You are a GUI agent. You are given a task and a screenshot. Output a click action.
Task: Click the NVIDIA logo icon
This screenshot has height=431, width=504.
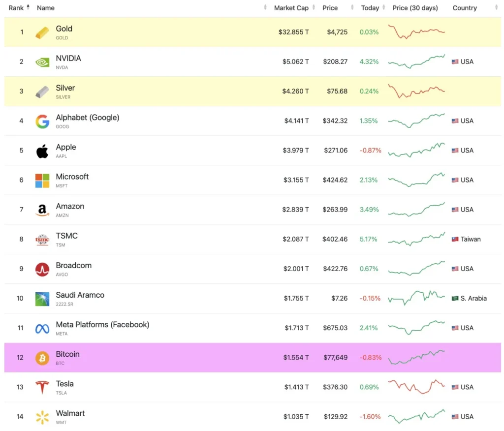(42, 62)
